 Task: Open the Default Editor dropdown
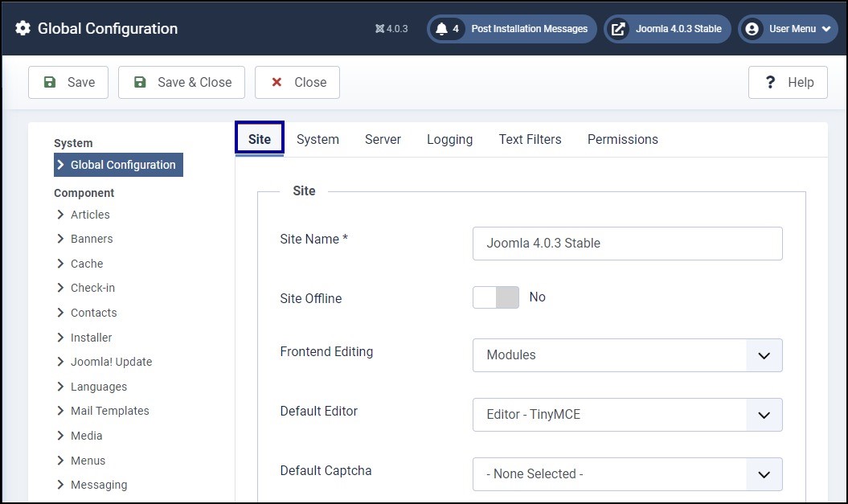(627, 415)
